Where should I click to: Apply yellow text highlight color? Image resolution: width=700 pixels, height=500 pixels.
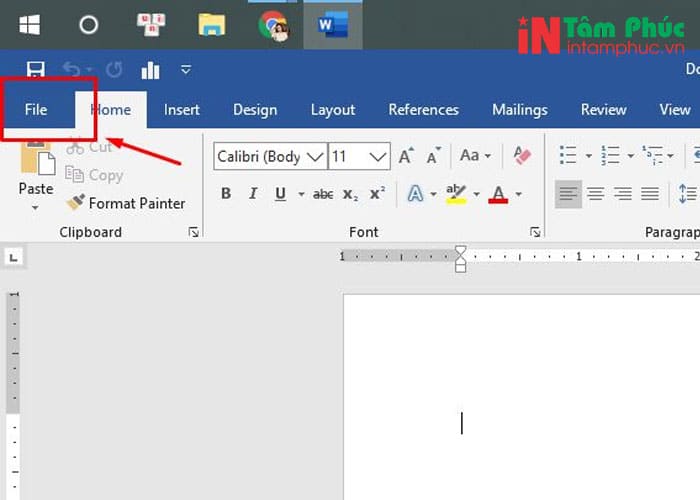coord(456,194)
